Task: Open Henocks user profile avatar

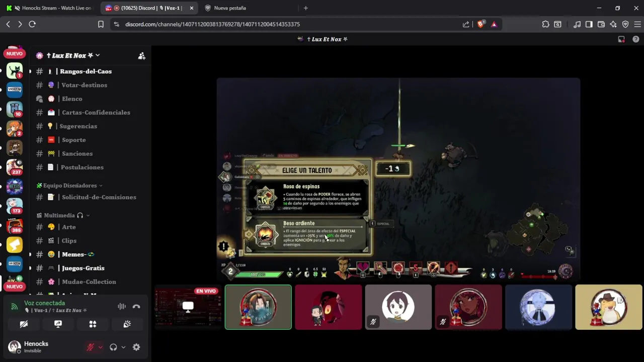Action: [15, 346]
